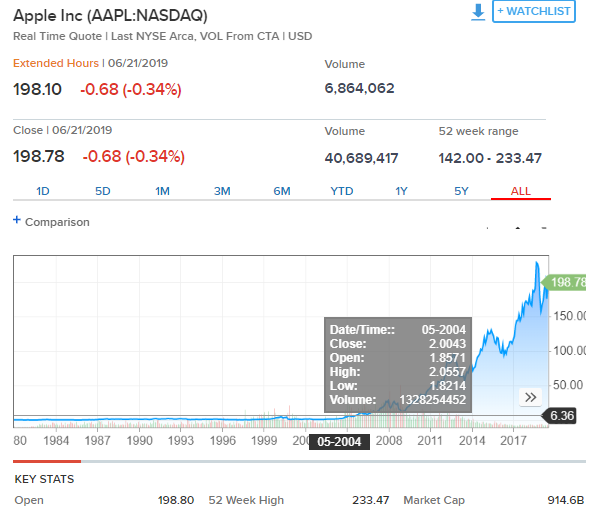Image resolution: width=598 pixels, height=511 pixels.
Task: Click the Open value 198.80
Action: click(x=176, y=500)
